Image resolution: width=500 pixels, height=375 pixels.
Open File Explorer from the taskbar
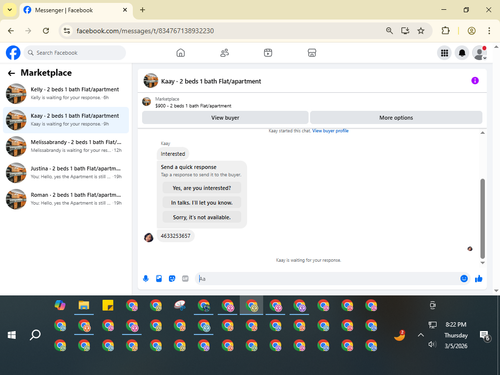click(84, 305)
